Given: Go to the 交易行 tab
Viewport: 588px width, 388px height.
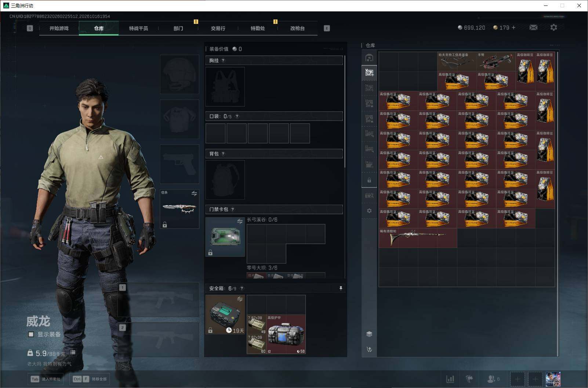Looking at the screenshot, I should coord(218,28).
